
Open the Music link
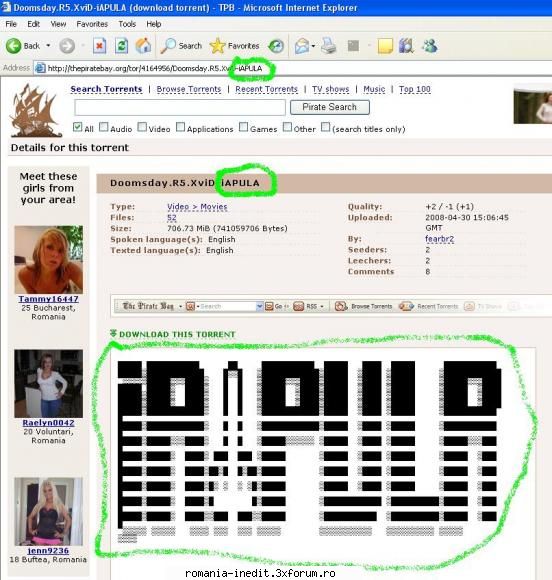point(374,89)
